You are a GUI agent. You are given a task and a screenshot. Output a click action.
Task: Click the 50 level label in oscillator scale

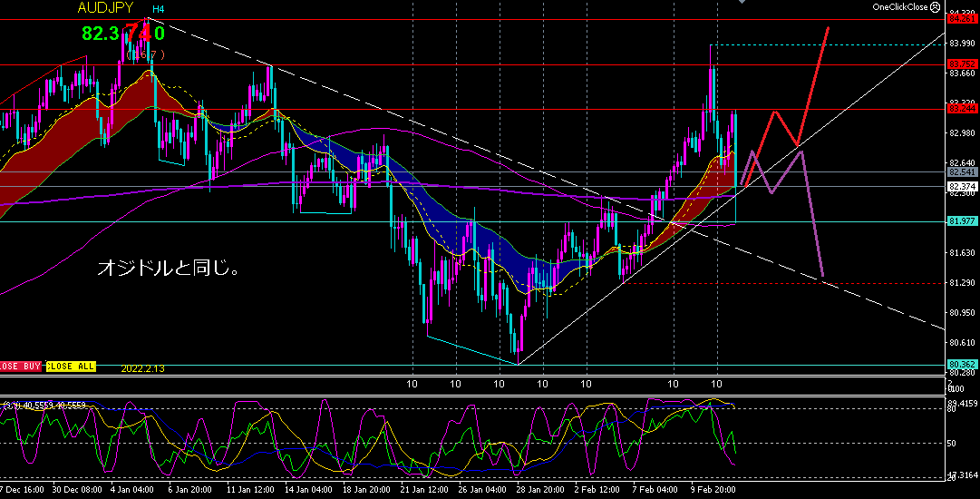(951, 444)
